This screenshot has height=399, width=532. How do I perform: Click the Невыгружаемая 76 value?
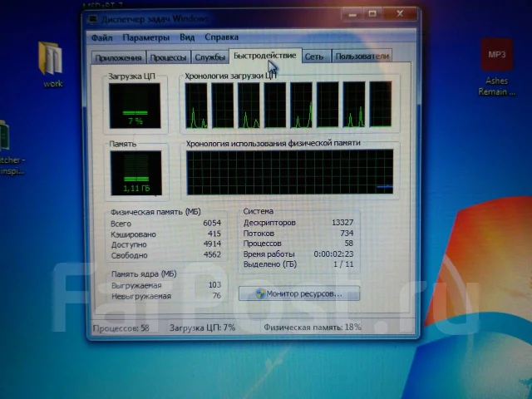pos(217,296)
